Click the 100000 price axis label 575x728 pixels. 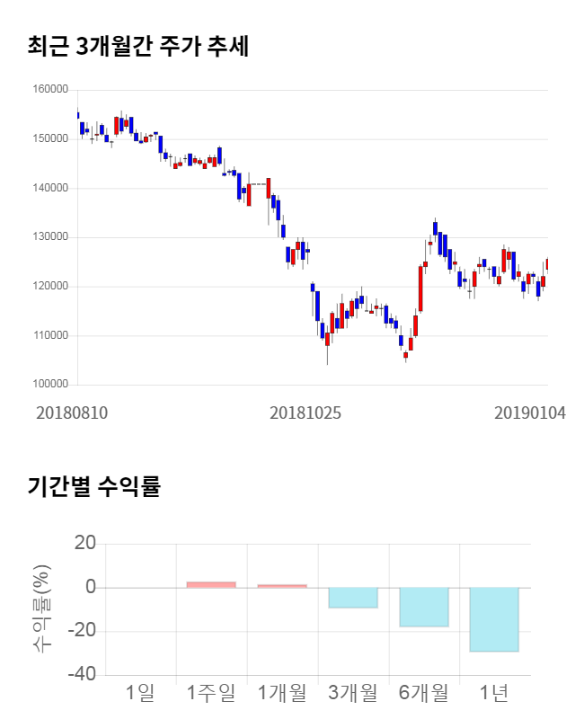(x=50, y=385)
